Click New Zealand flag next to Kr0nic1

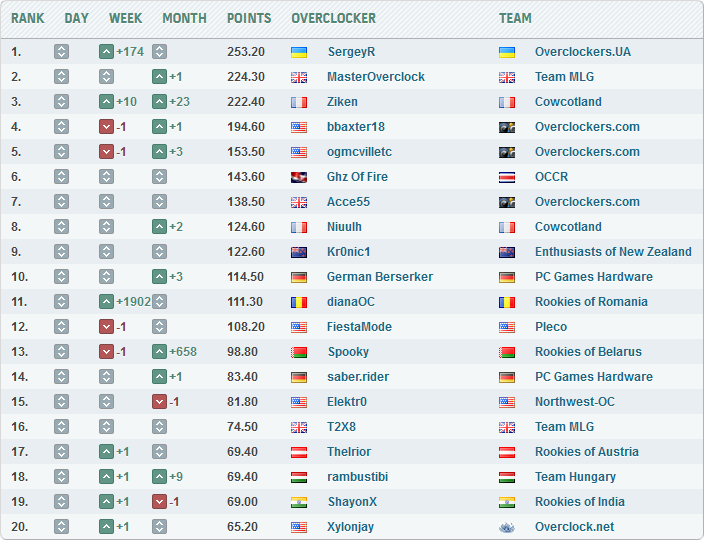[299, 252]
